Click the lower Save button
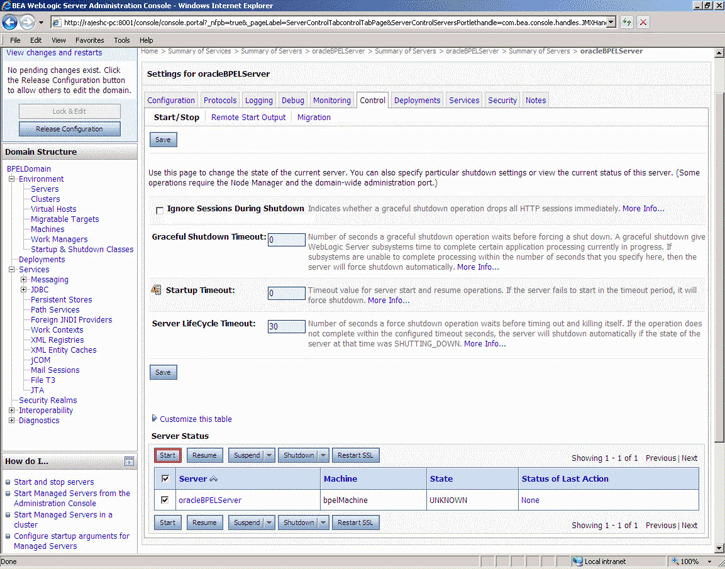The height and width of the screenshot is (569, 725). [163, 372]
